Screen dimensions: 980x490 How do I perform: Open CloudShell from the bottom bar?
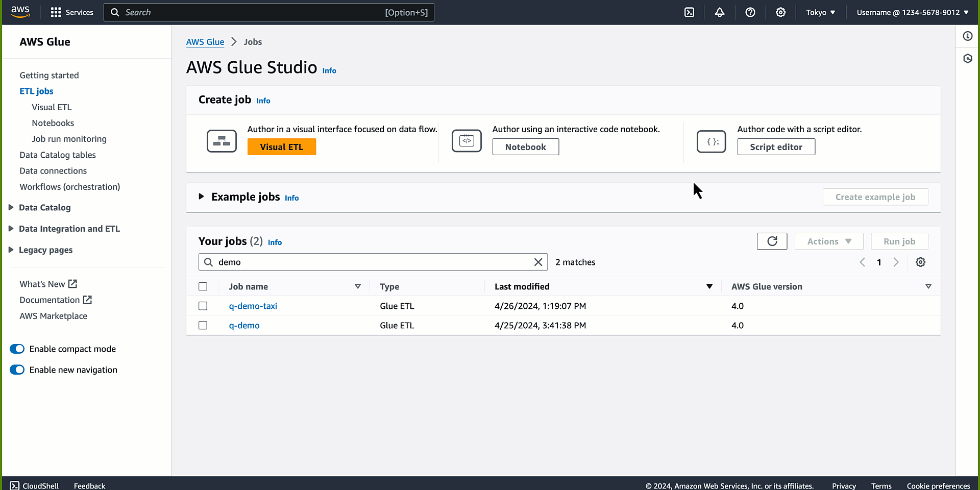(34, 485)
